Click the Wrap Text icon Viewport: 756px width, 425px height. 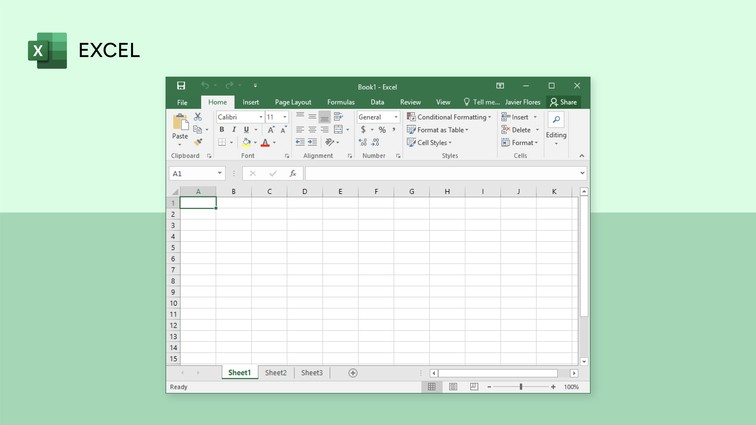338,117
